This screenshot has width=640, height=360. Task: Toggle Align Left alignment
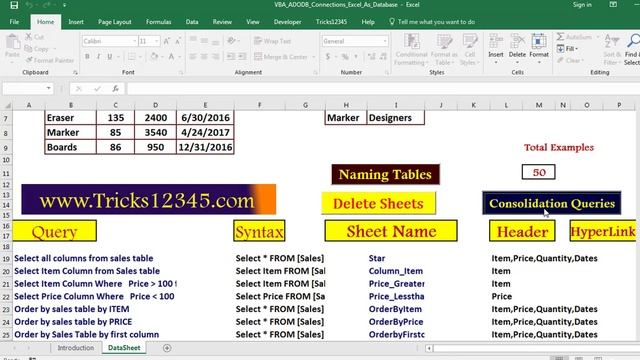tap(193, 57)
